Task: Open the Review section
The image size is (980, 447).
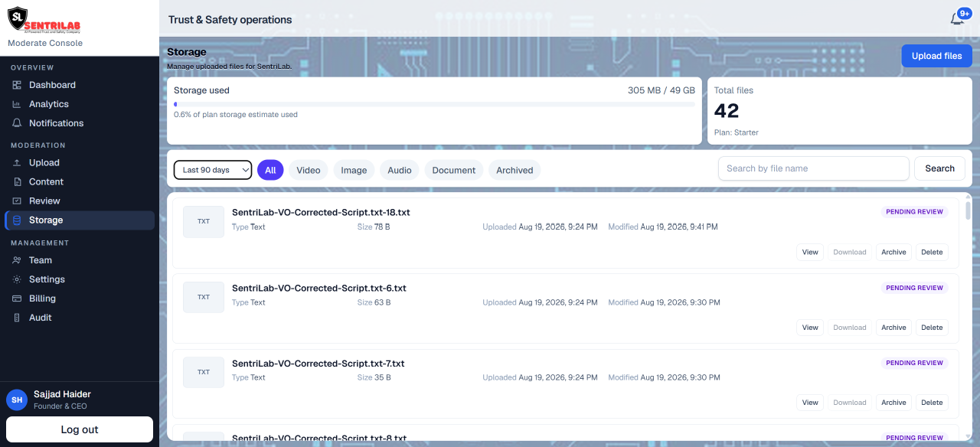Action: pyautogui.click(x=80, y=201)
